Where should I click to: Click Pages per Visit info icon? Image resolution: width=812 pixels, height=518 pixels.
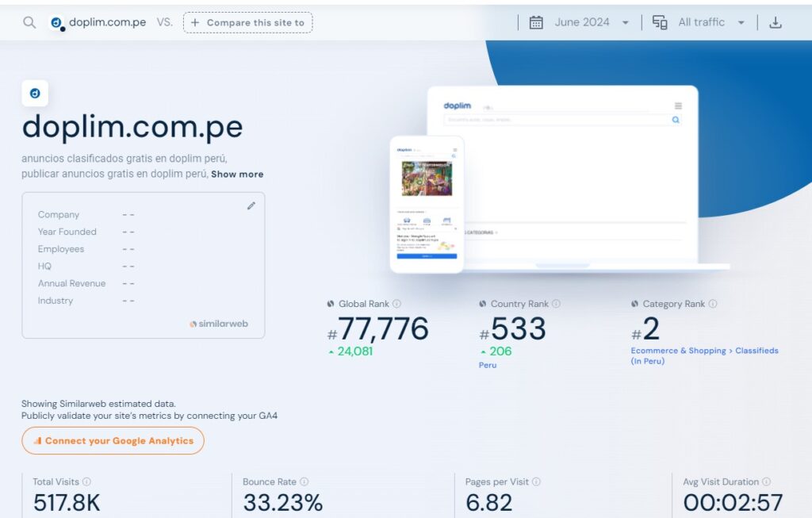pos(536,482)
